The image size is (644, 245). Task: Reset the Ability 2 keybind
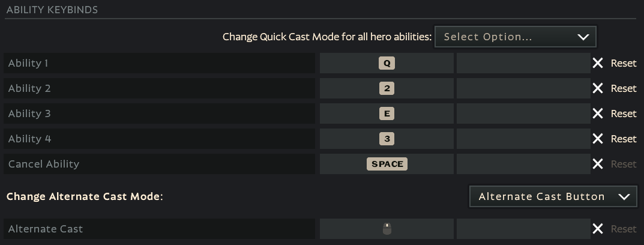[x=624, y=88]
